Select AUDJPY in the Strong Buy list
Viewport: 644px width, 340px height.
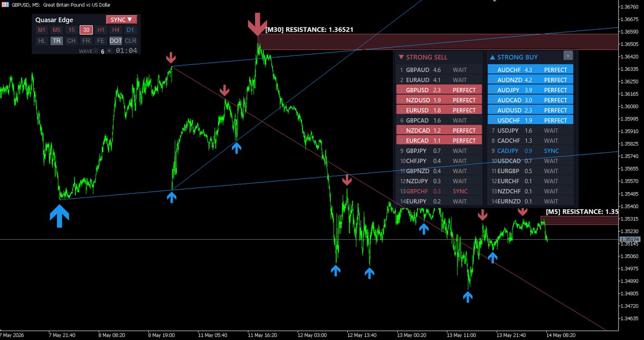tap(531, 90)
